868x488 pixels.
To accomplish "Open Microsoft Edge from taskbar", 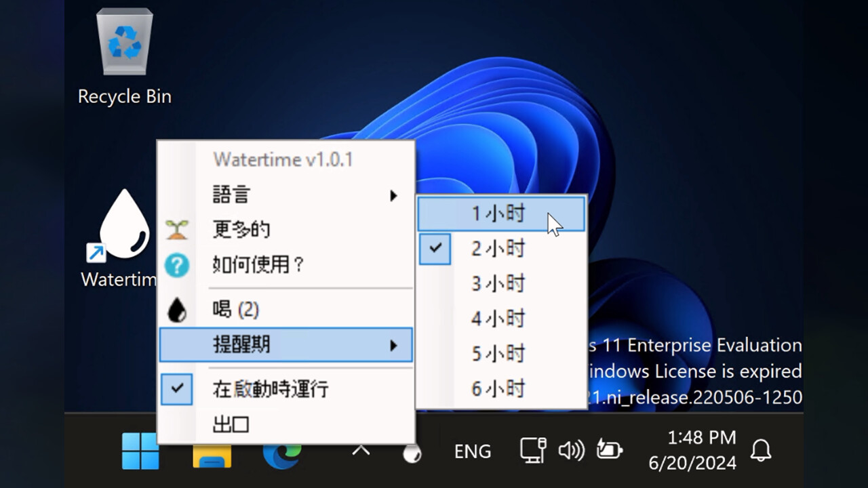I will point(282,452).
